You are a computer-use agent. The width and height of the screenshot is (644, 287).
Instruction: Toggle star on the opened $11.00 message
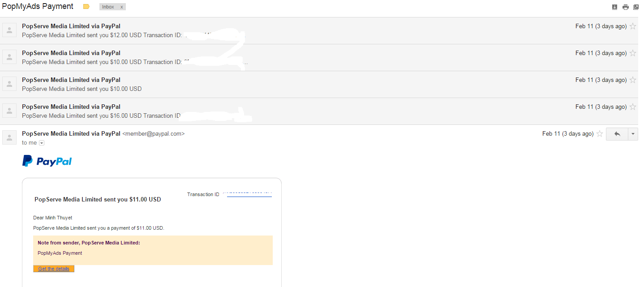(x=600, y=134)
